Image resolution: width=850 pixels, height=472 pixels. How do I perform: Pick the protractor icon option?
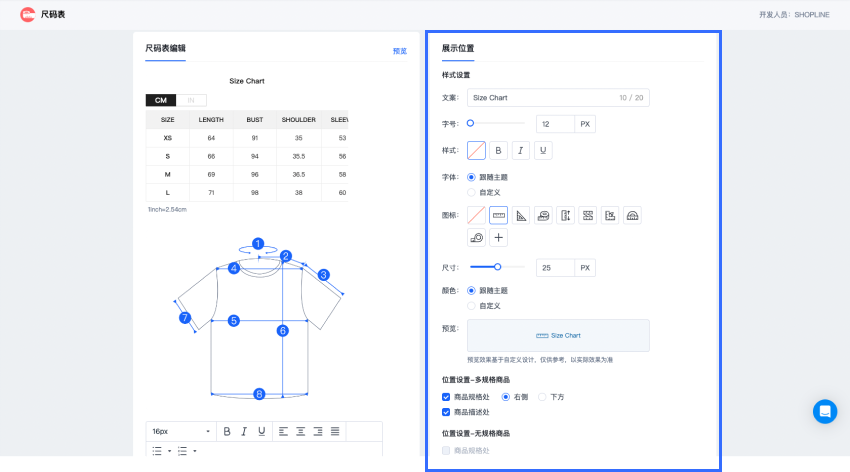[x=632, y=215]
